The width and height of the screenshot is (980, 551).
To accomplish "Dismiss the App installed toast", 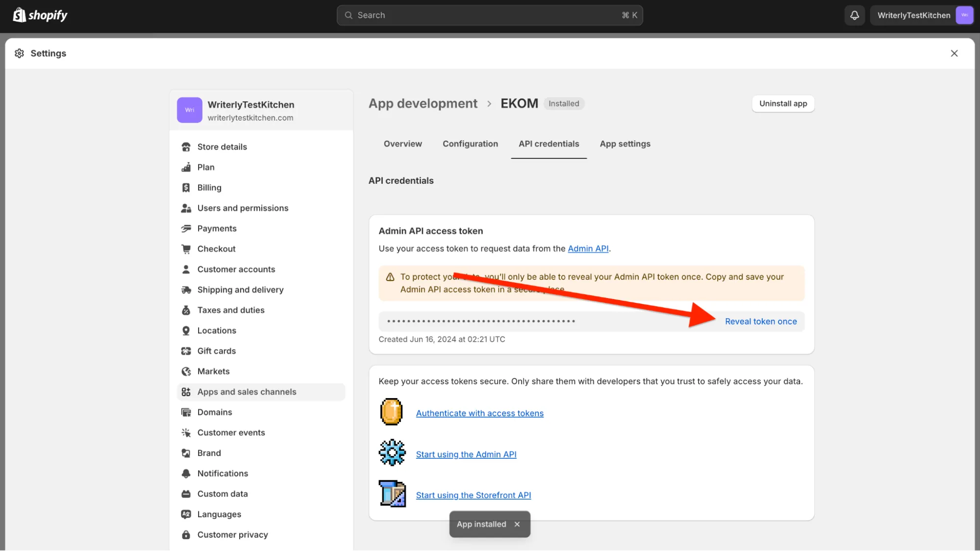I will point(517,525).
